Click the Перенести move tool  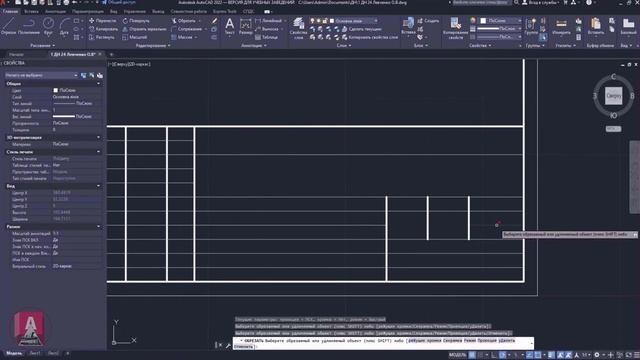pyautogui.click(x=102, y=20)
